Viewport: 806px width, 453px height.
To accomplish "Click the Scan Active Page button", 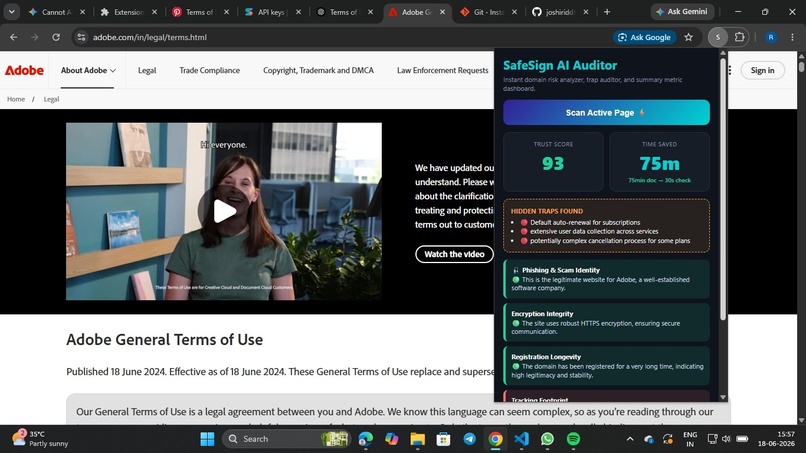I will [606, 113].
